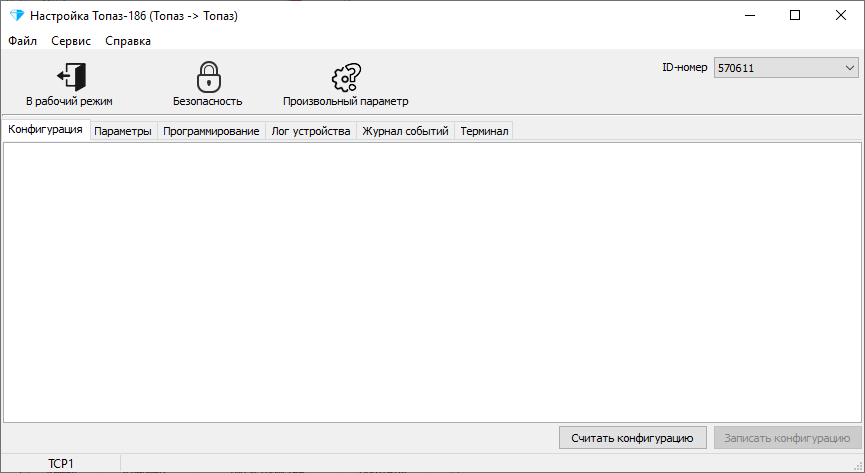This screenshot has height=473, width=865.
Task: Open the Лог устройства tab
Action: pos(311,131)
